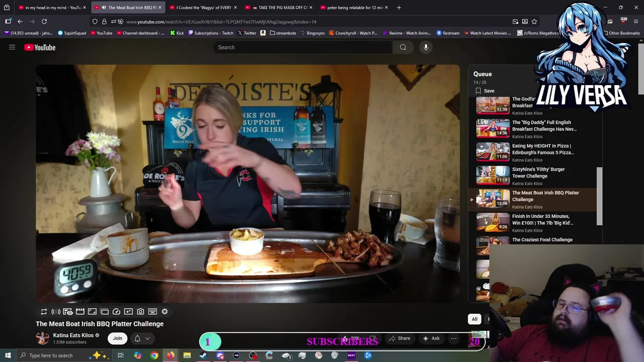Screen dimensions: 644x362
Task: Open Channel dashboard bookmark
Action: tap(140, 33)
